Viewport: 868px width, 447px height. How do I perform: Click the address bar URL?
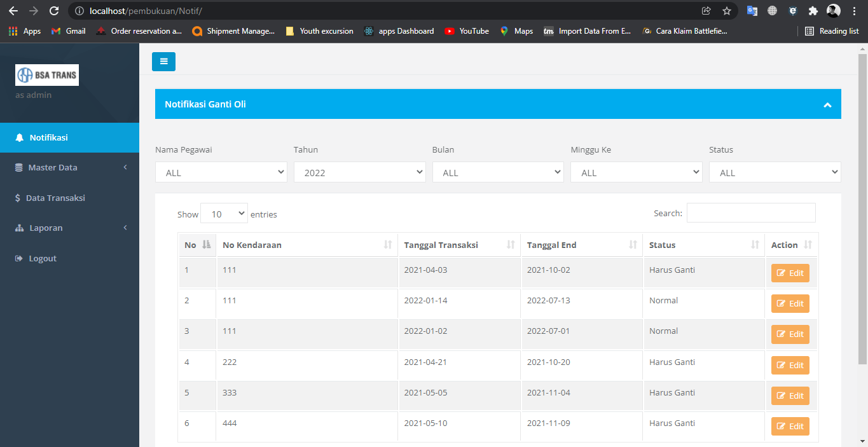[x=146, y=11]
